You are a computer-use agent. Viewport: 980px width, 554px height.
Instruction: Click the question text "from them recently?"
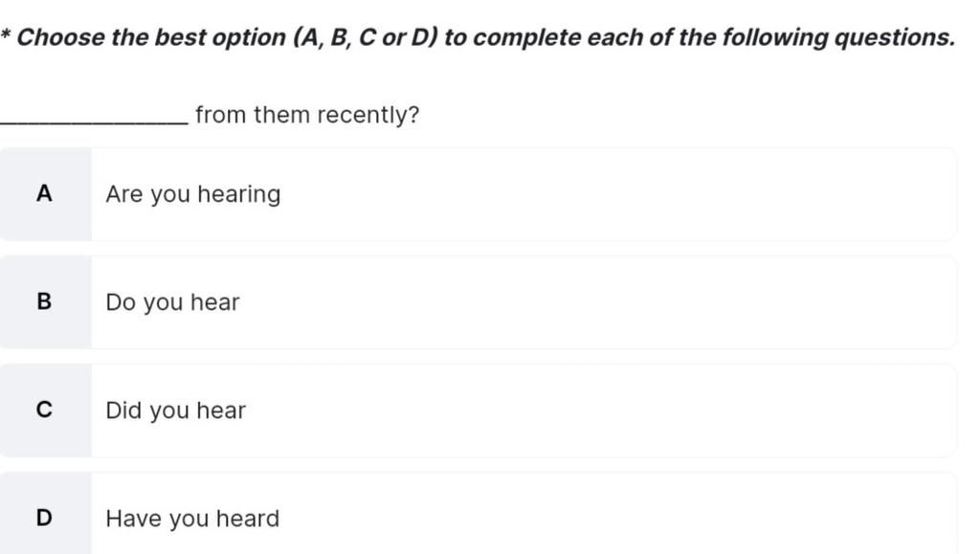pos(306,116)
